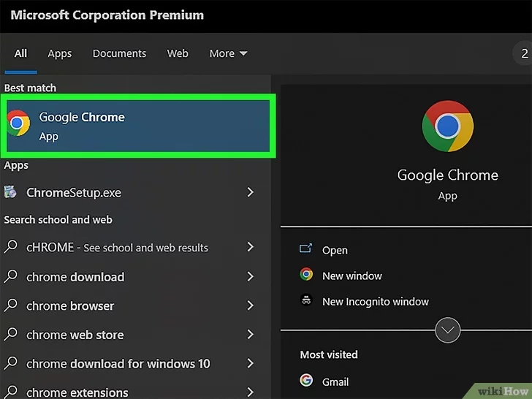
Task: Select the 'chrome web store' suggestion
Action: point(135,335)
